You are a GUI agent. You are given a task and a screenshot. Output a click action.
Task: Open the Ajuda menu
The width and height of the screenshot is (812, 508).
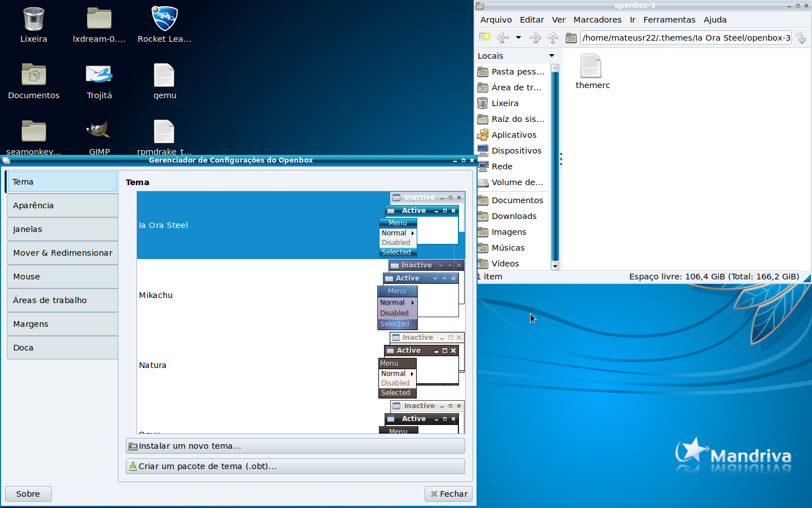point(715,20)
